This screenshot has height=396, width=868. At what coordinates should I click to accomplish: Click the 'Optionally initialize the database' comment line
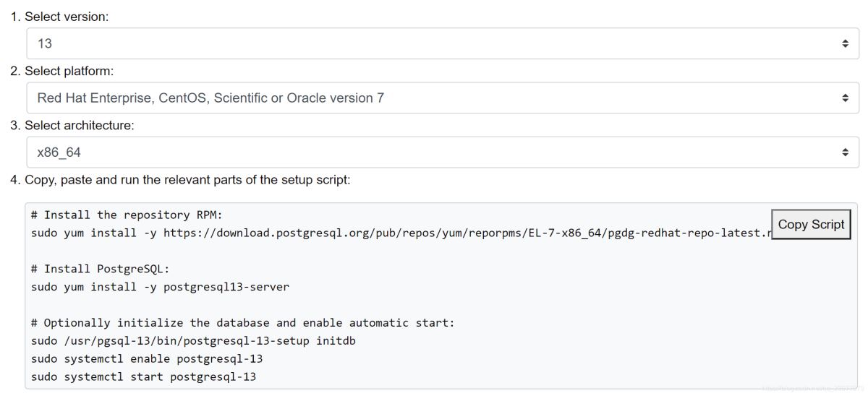(x=242, y=323)
